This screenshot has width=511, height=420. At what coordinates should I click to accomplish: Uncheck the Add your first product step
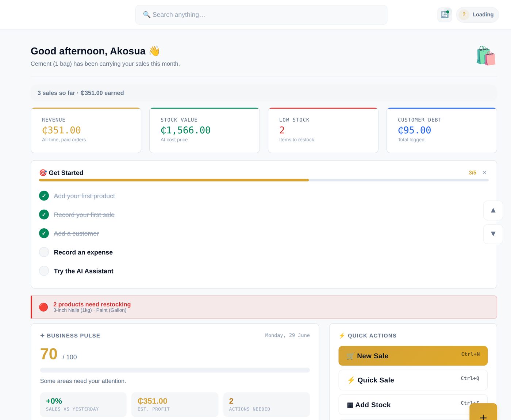pyautogui.click(x=44, y=196)
